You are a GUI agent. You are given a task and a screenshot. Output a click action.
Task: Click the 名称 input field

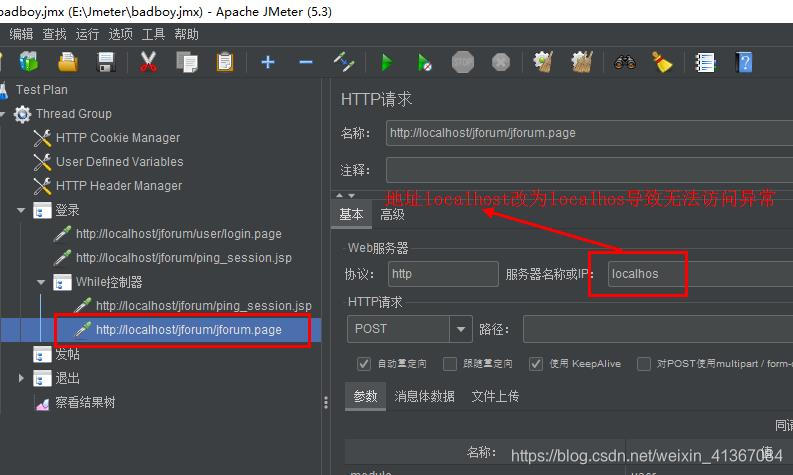pyautogui.click(x=589, y=133)
